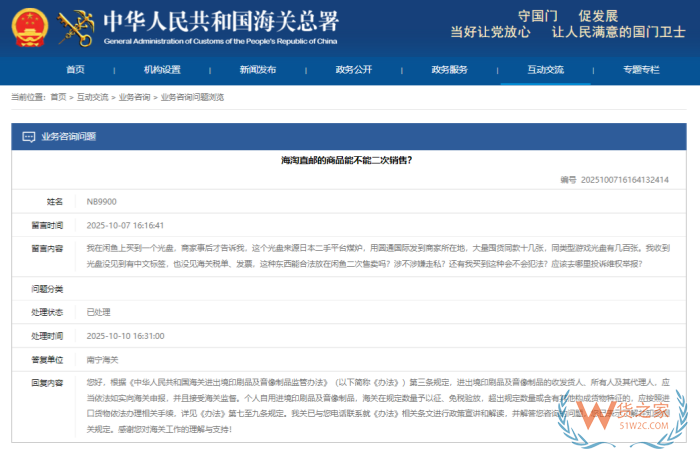
Task: Open the 首页 navigation menu item
Action: (x=75, y=70)
